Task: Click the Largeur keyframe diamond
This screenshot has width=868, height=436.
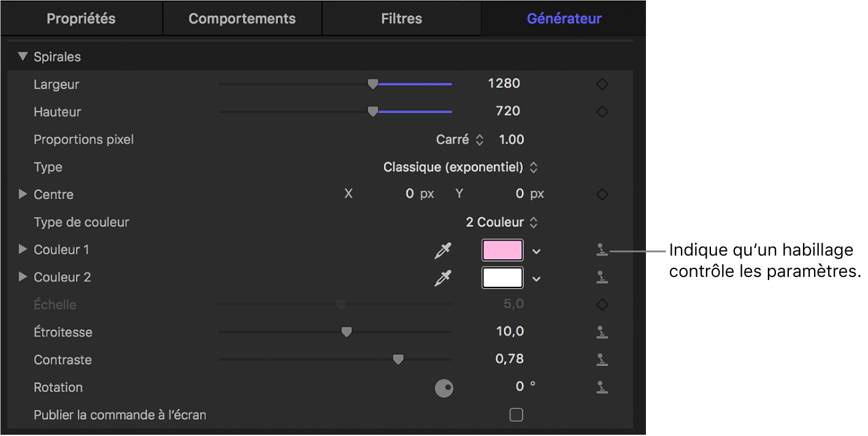Action: (602, 84)
